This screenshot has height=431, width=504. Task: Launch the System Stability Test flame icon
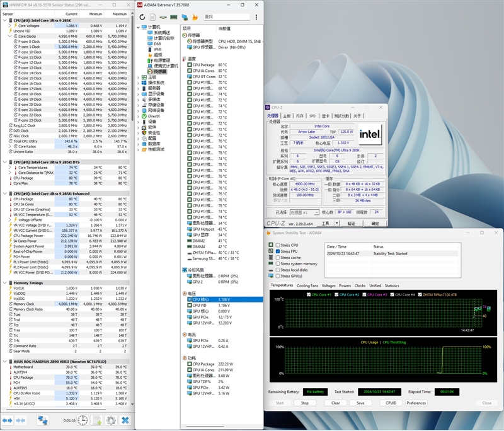tap(195, 17)
